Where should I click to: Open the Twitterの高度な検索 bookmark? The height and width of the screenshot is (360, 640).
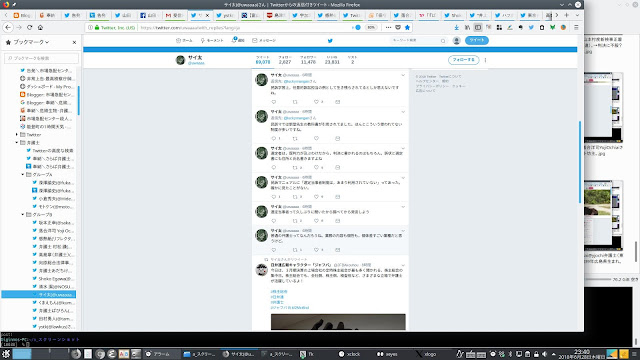click(49, 151)
